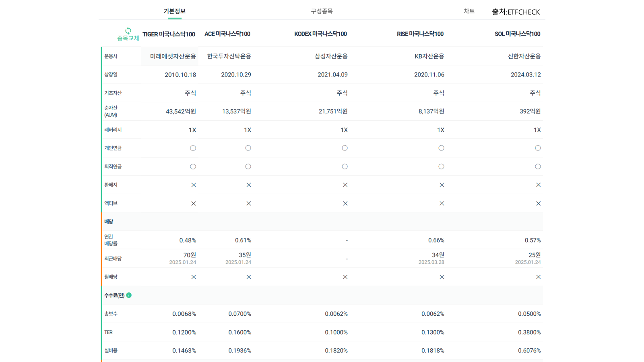Click the 개인연금 circle mark for KODEX
Screen dimensions: 644x362
[345, 148]
